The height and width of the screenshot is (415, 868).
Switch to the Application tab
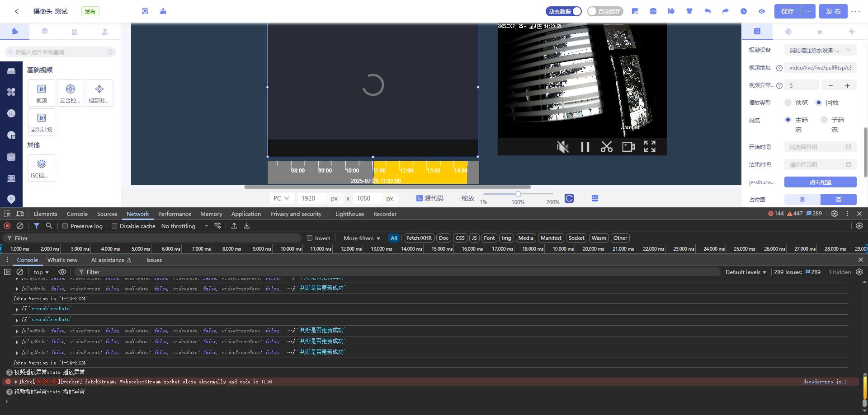tap(246, 214)
